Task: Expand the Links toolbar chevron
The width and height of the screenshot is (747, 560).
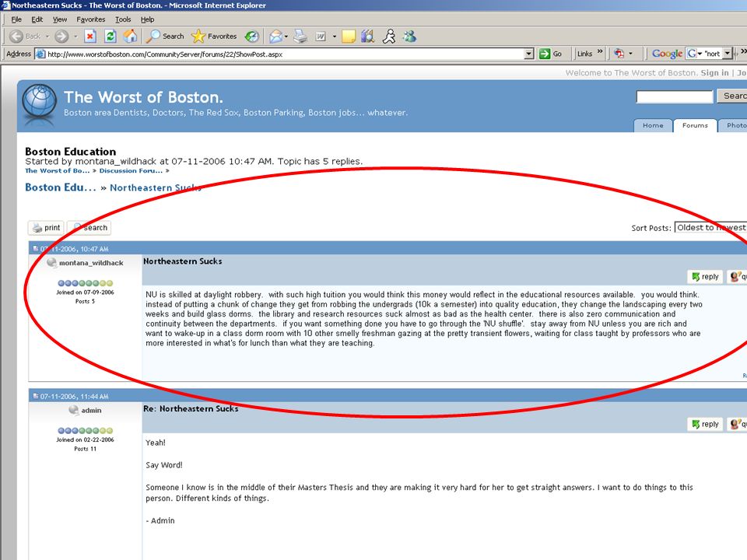Action: (x=600, y=51)
